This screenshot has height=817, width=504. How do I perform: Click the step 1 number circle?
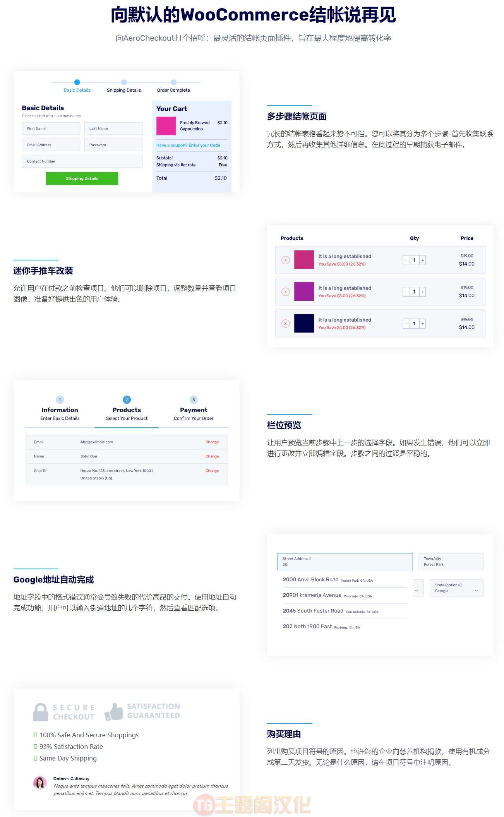(x=60, y=399)
